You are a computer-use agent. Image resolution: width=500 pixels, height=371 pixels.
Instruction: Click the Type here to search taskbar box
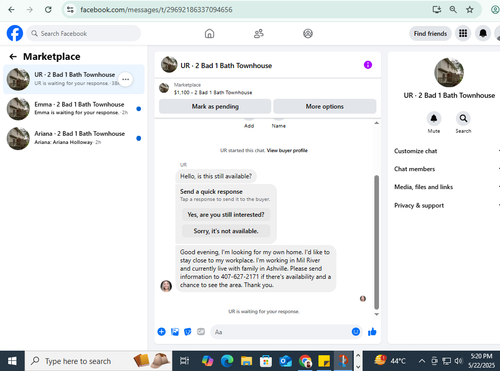(x=98, y=361)
